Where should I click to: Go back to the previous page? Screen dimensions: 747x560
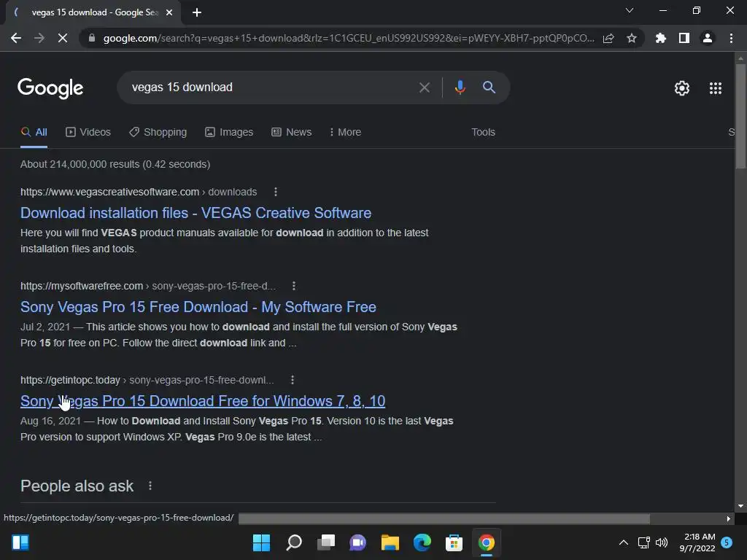(16, 38)
